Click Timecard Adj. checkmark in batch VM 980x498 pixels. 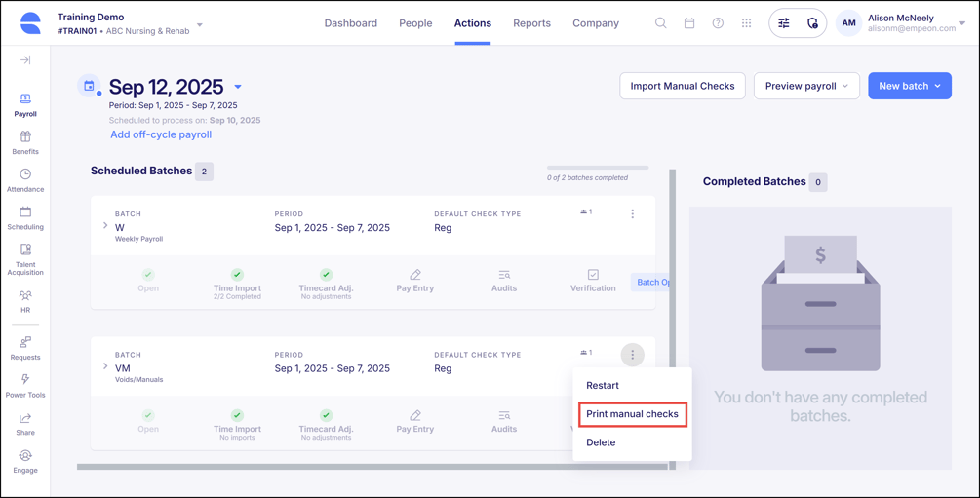(x=326, y=416)
